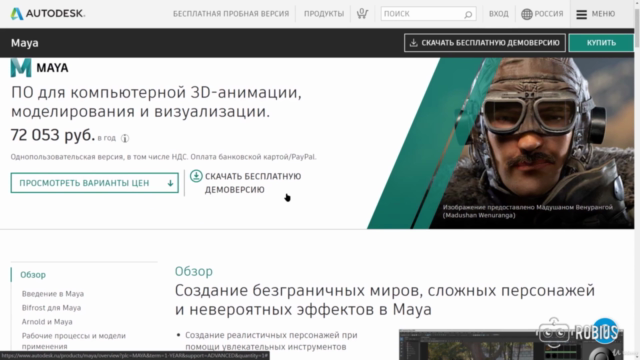Image resolution: width=640 pixels, height=360 pixels.
Task: Click СКАЧАТЬ БЕСПЛАТНУЮ ДЕМОВЕРСИЮ link below price
Action: (253, 183)
